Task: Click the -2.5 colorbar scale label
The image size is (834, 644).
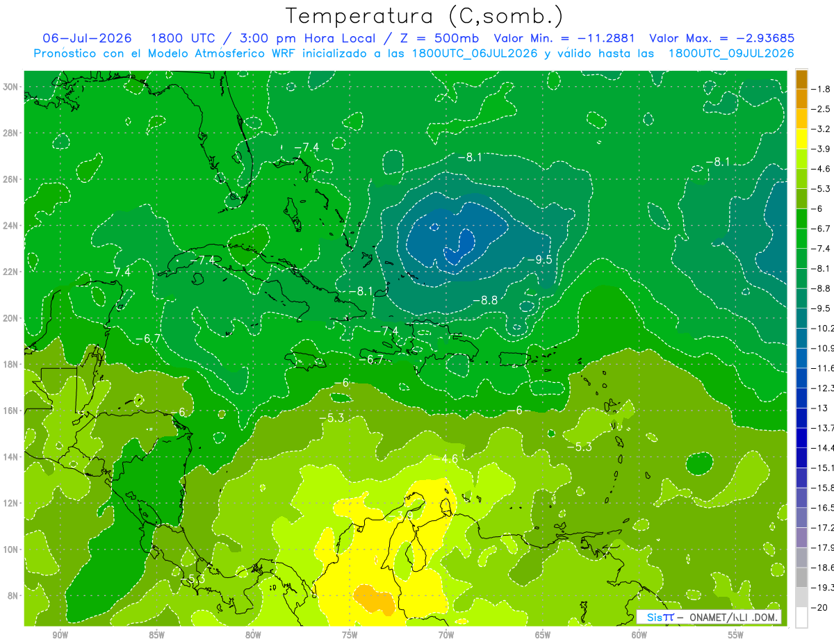Action: (821, 109)
